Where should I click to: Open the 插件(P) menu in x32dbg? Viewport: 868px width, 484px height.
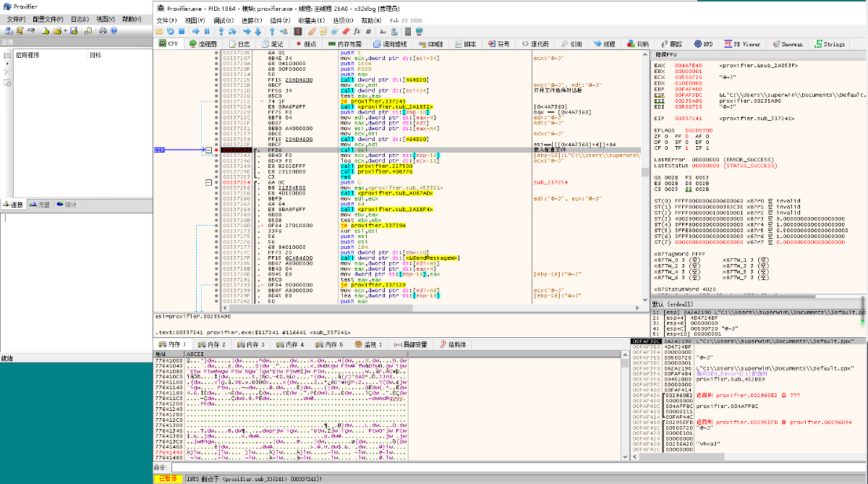(280, 20)
